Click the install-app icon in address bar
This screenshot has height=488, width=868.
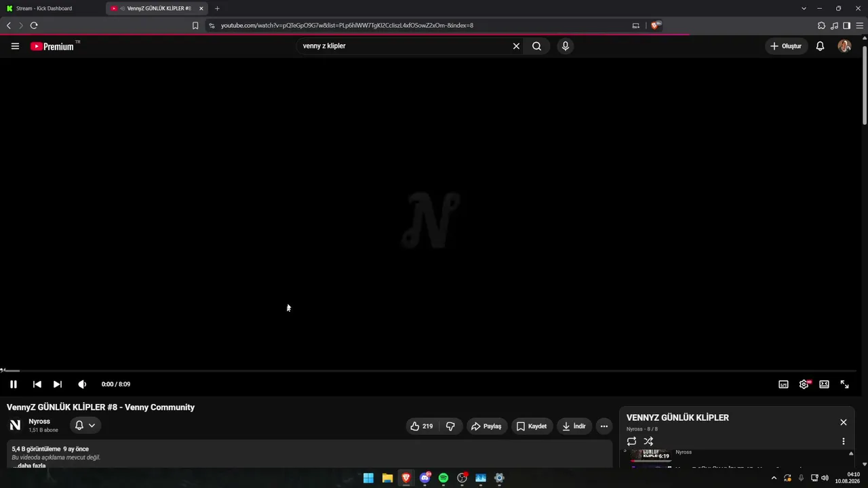point(635,26)
